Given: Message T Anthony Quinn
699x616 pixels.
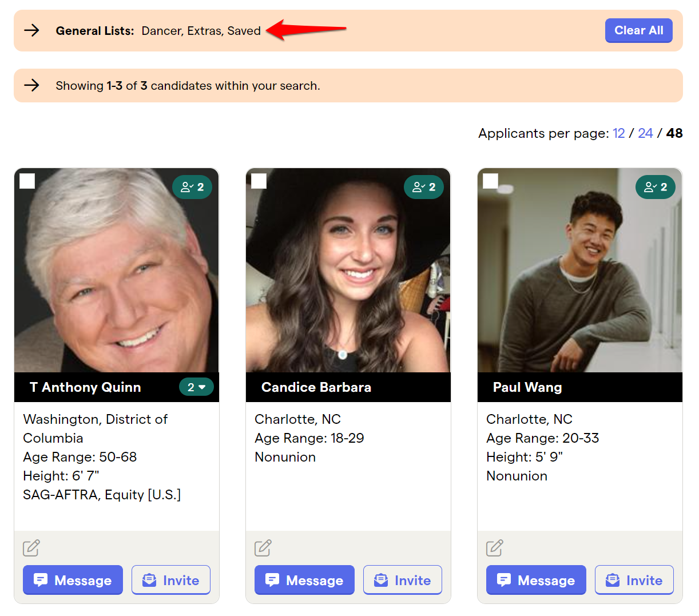Looking at the screenshot, I should tap(73, 580).
